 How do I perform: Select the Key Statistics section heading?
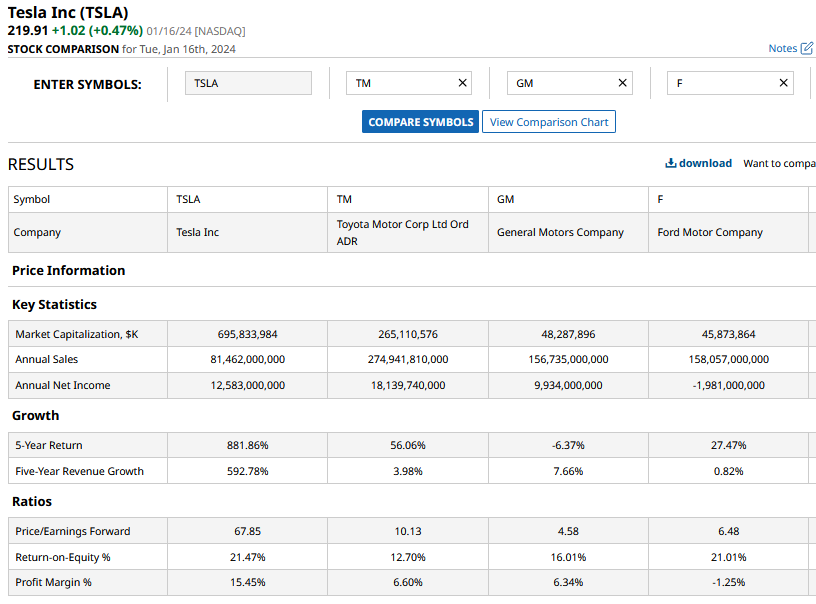tap(54, 304)
